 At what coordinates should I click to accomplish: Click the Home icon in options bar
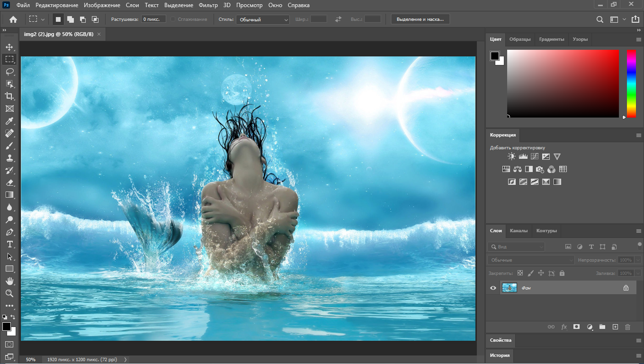pos(13,19)
